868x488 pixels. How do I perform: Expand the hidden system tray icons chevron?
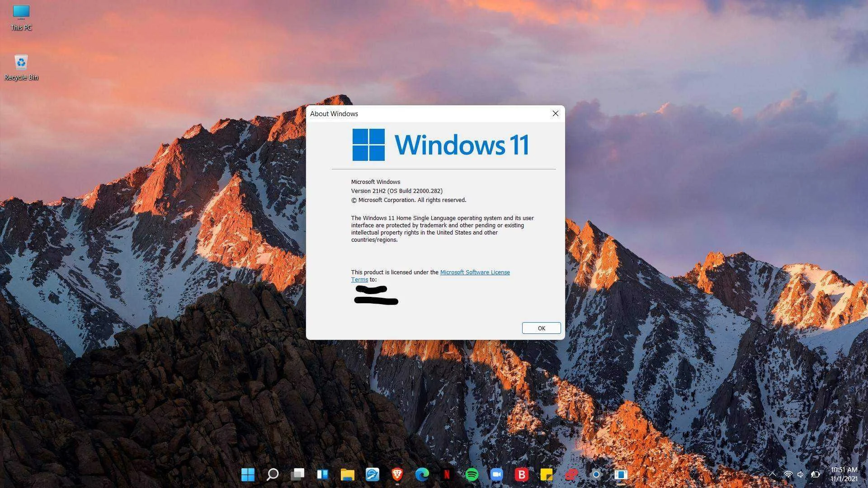(x=773, y=474)
